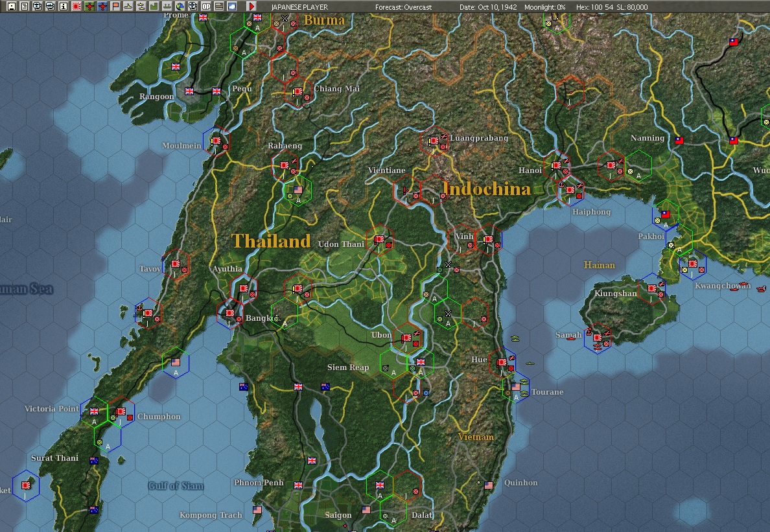Click the Kompong Trach label
Screen dimensions: 770x532
211,515
